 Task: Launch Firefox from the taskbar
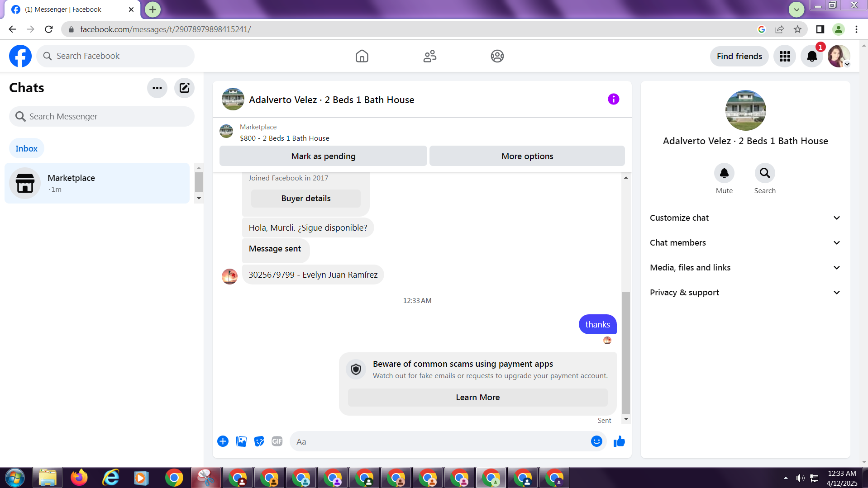pyautogui.click(x=79, y=478)
